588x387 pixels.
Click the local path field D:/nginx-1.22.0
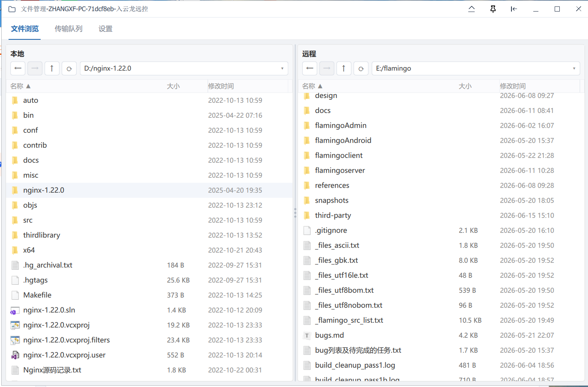[x=184, y=68]
